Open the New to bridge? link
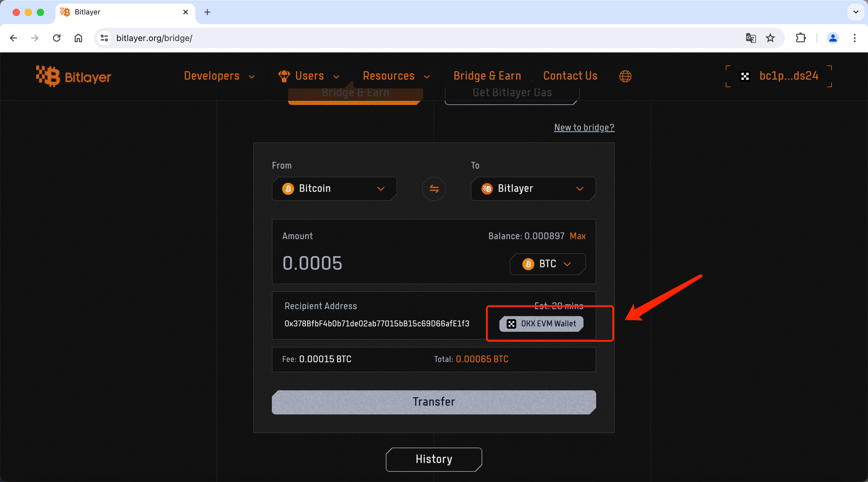This screenshot has width=868, height=482. click(584, 128)
